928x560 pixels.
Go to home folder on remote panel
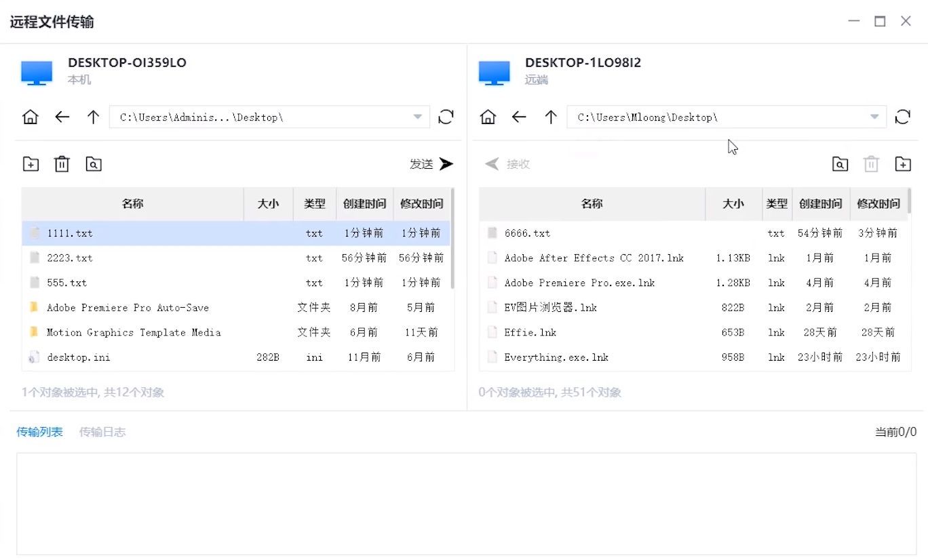[x=488, y=117]
